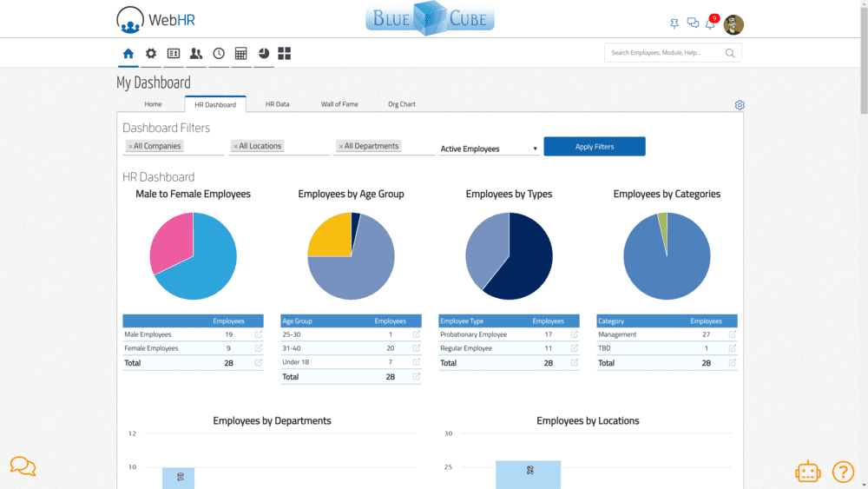This screenshot has width=868, height=489.
Task: Expand the Active Employees dropdown
Action: 489,149
